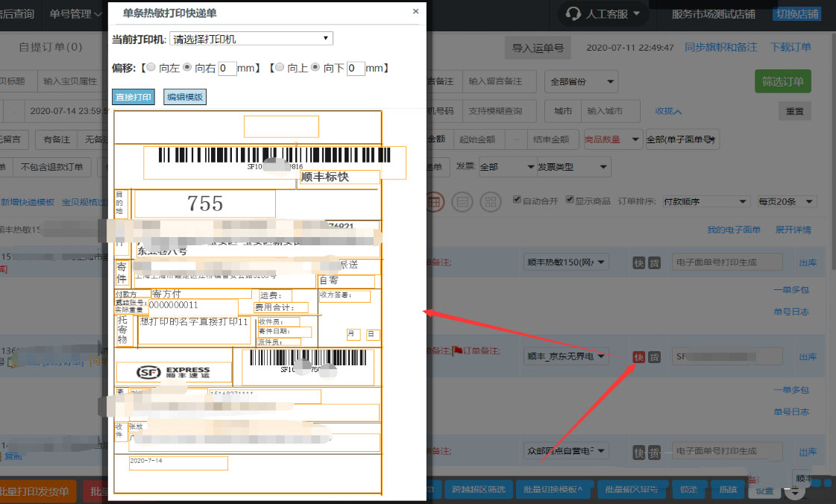Click the 人工客服 headset icon
The height and width of the screenshot is (504, 836).
click(x=572, y=13)
